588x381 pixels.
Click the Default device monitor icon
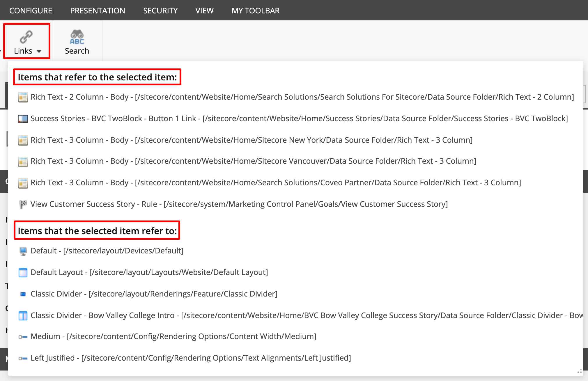(x=23, y=251)
